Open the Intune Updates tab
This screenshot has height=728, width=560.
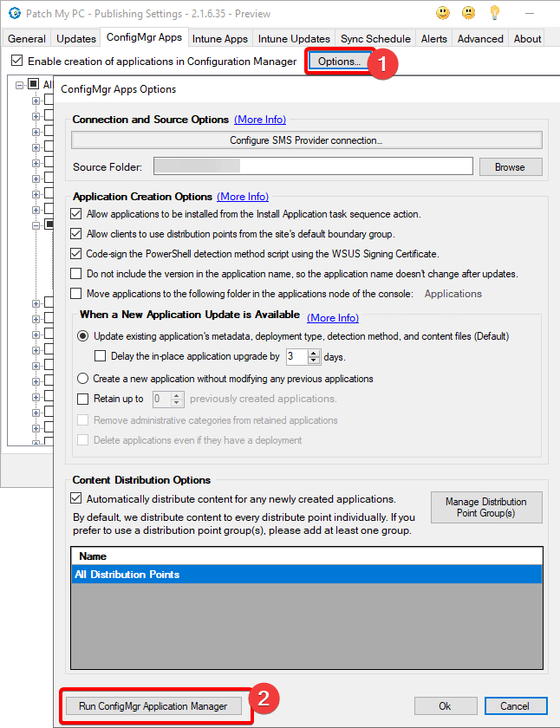(x=294, y=38)
